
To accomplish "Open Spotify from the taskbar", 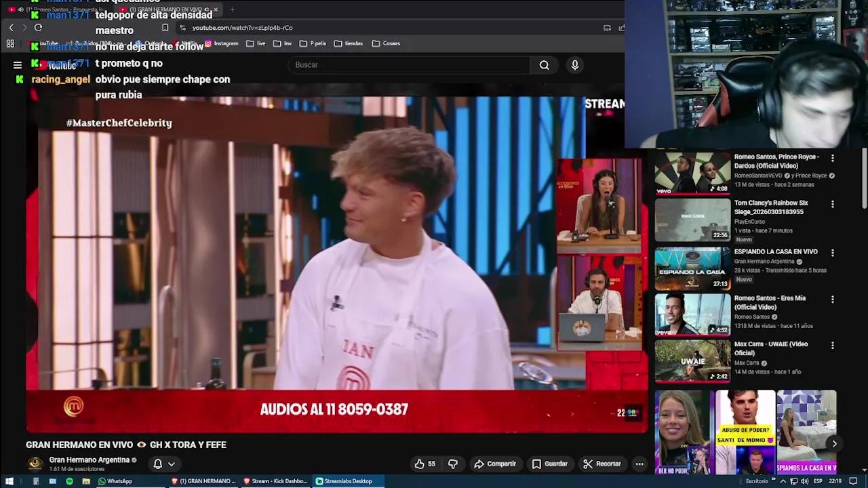I will 69,481.
